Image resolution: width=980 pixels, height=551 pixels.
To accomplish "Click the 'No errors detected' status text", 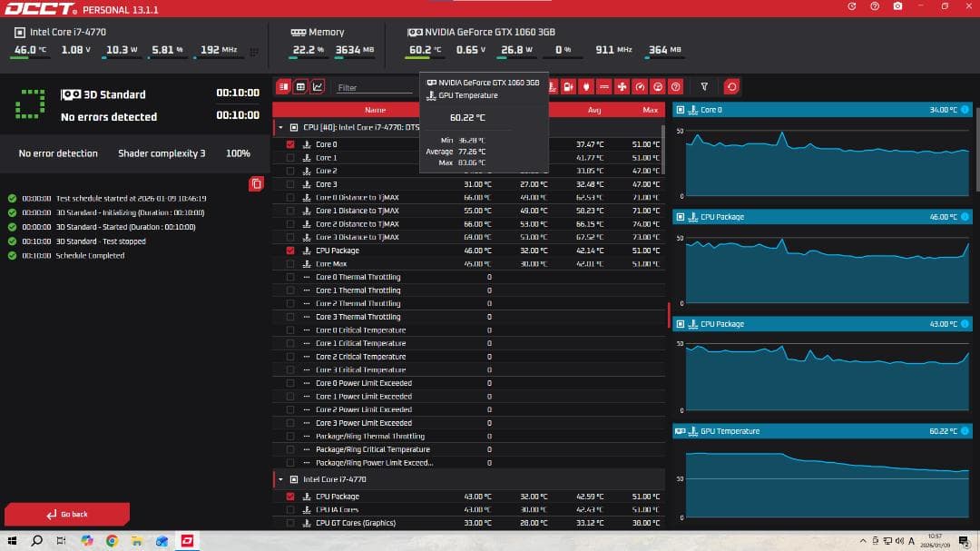I will [x=109, y=117].
